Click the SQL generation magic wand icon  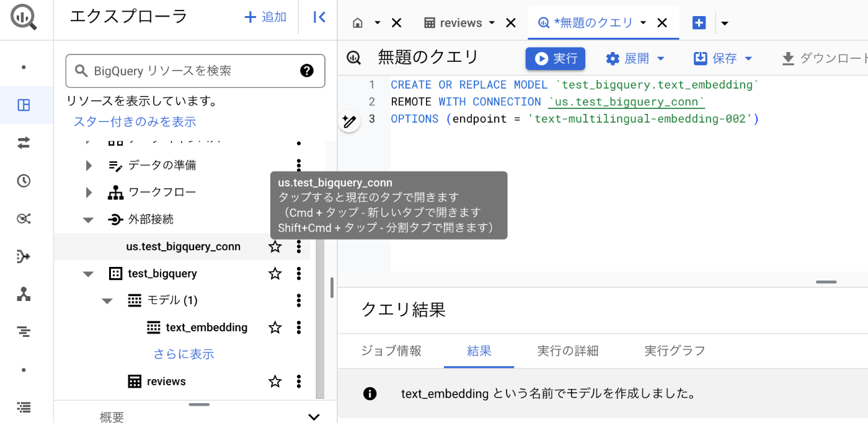349,121
